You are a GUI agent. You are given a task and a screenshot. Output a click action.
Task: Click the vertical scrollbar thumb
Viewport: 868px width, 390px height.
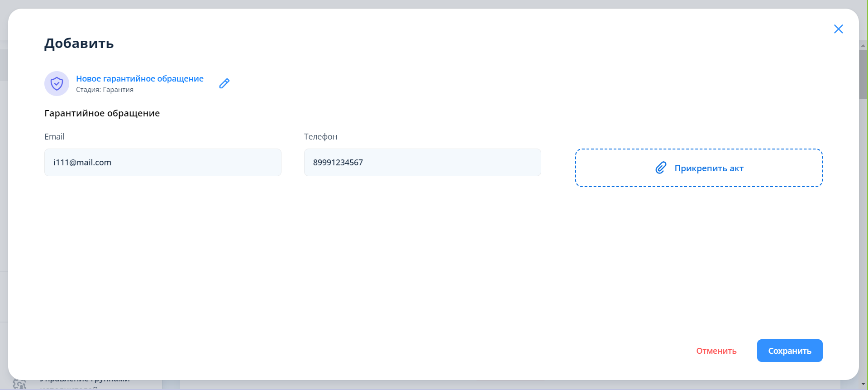[863, 75]
